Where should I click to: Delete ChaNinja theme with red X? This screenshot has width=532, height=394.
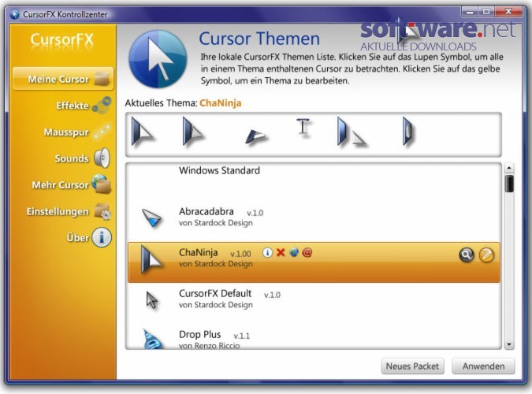coord(281,252)
